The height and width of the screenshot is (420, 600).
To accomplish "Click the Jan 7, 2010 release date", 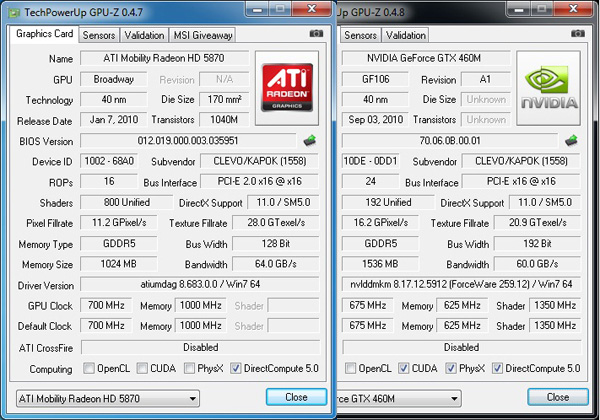I will click(114, 120).
